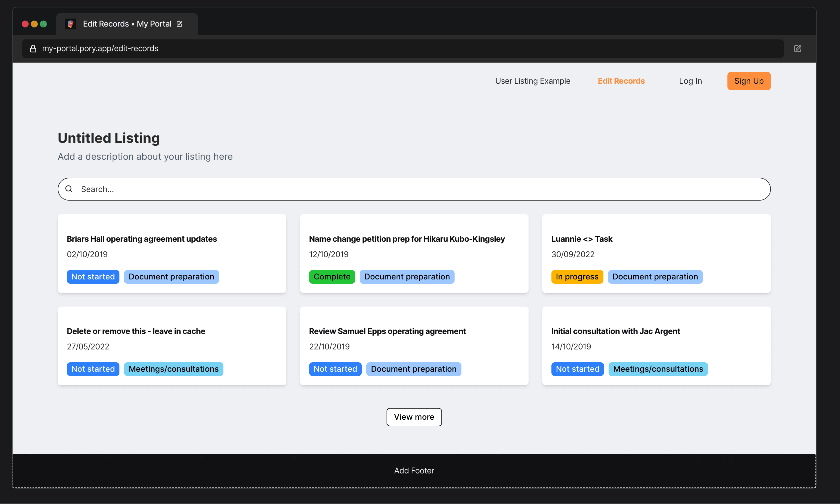Image resolution: width=840 pixels, height=504 pixels.
Task: Click Not started tag on Jac Argent card
Action: 577,369
